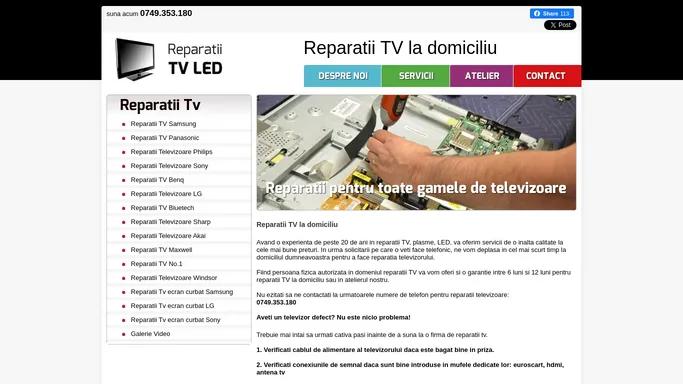Screen dimensions: 683x384
Task: Open the CONTACT menu item
Action: [x=547, y=76]
